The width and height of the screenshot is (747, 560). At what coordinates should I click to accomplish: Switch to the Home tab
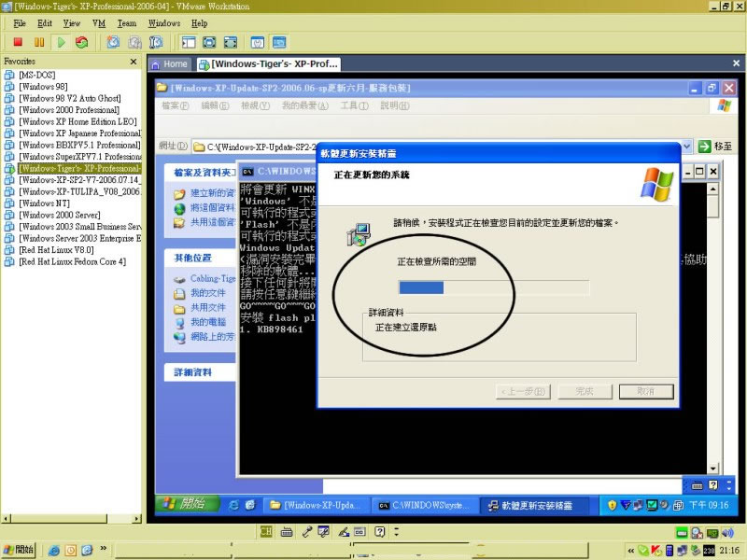click(170, 63)
